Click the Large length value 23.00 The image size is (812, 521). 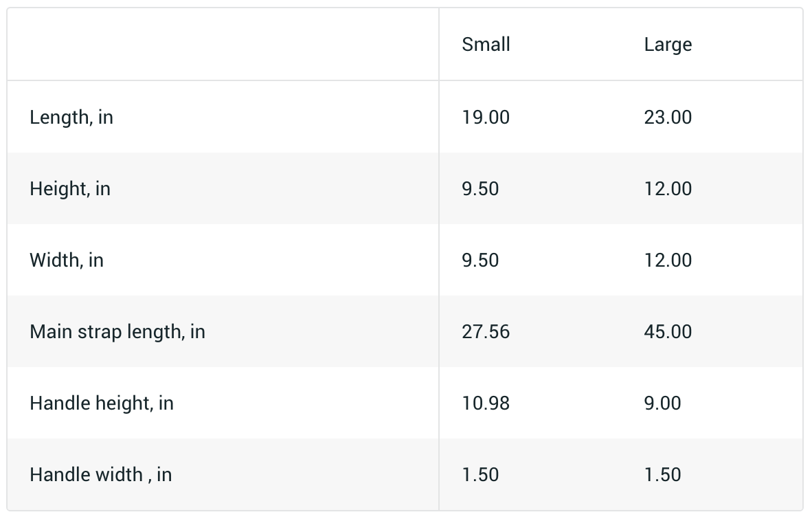tap(668, 118)
